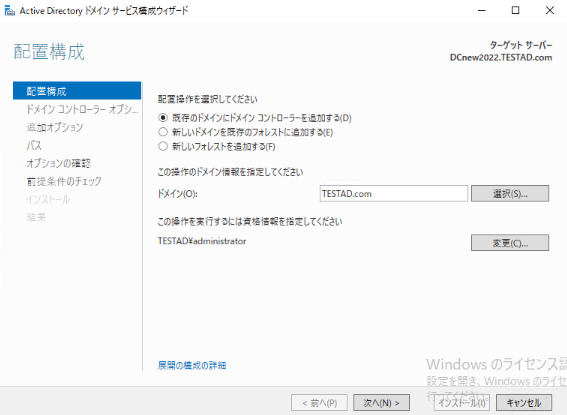Click the ターゲット サーバー heading text
This screenshot has width=567, height=415.
(x=521, y=45)
